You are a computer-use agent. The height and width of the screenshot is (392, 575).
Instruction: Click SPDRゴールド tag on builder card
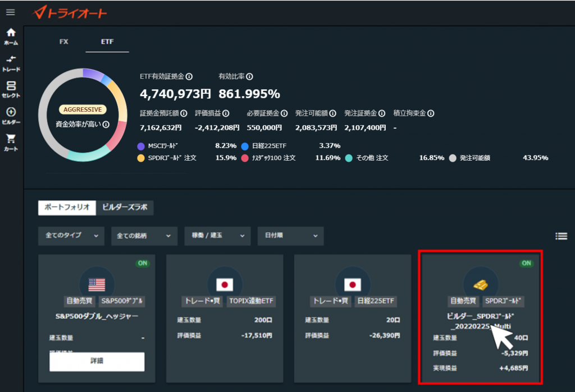pos(503,302)
